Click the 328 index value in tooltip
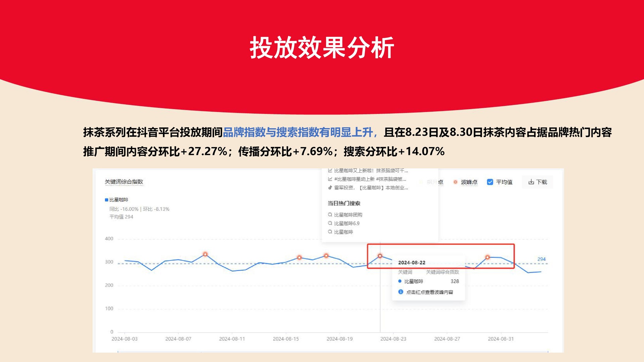This screenshot has width=644, height=362. [x=454, y=282]
